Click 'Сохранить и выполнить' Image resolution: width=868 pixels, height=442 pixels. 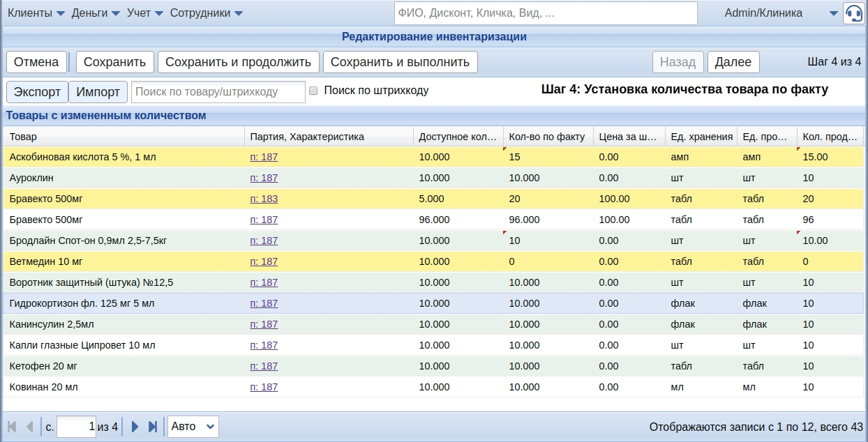coord(400,62)
